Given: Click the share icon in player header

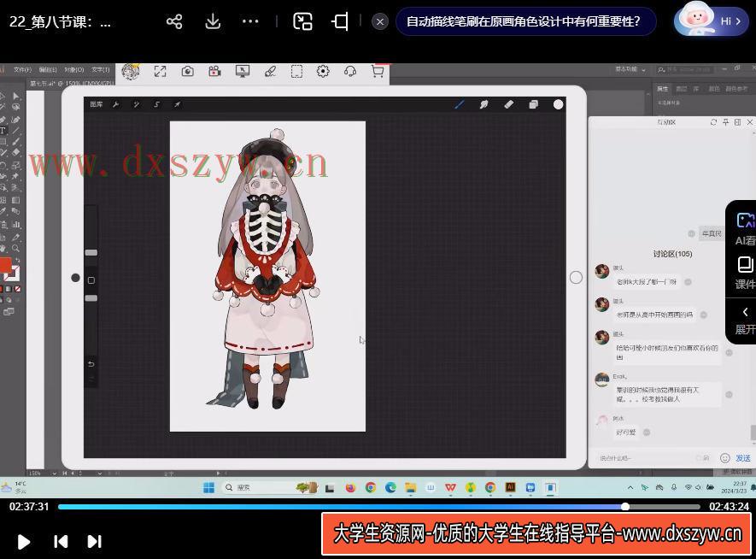Looking at the screenshot, I should 174,21.
